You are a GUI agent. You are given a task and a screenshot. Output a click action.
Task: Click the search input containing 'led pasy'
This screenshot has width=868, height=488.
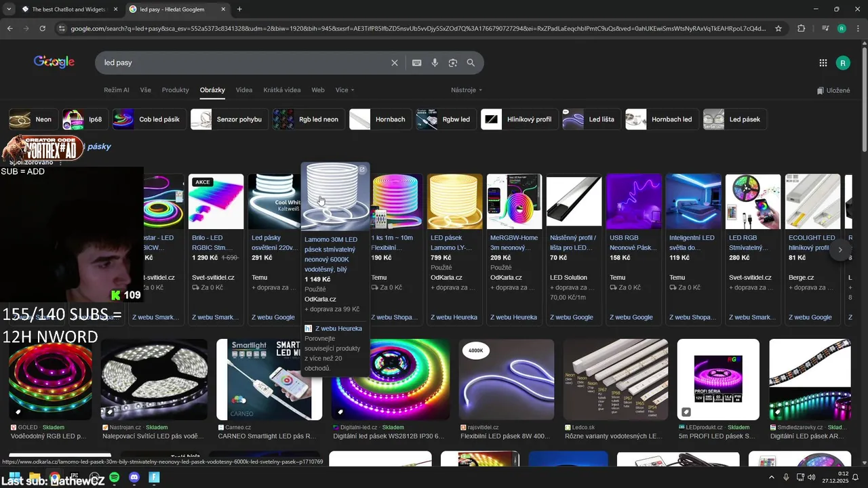(x=244, y=62)
